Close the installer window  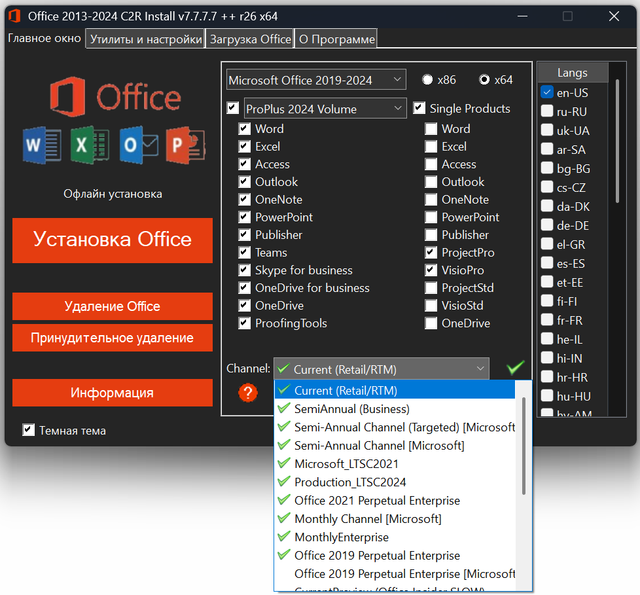(x=614, y=16)
